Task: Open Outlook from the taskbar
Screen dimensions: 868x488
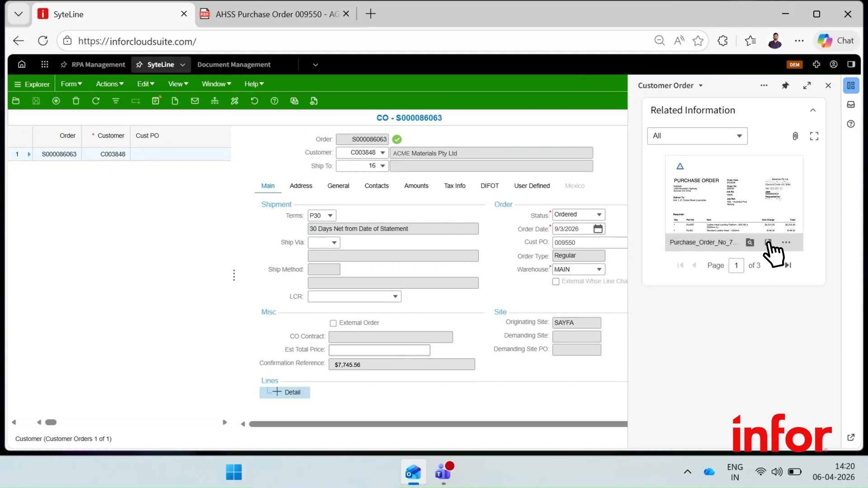Action: coord(413,472)
